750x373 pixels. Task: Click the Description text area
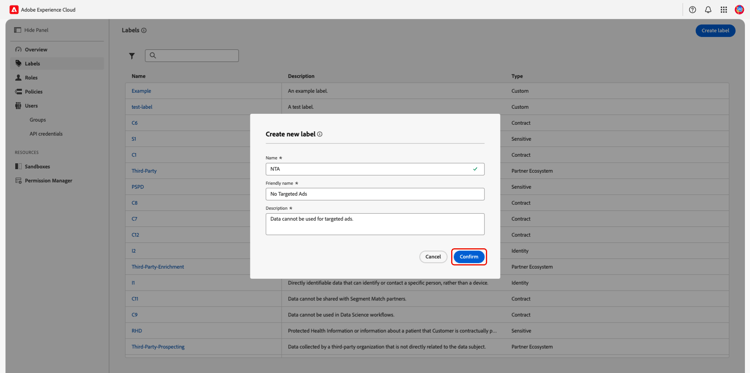click(x=375, y=224)
